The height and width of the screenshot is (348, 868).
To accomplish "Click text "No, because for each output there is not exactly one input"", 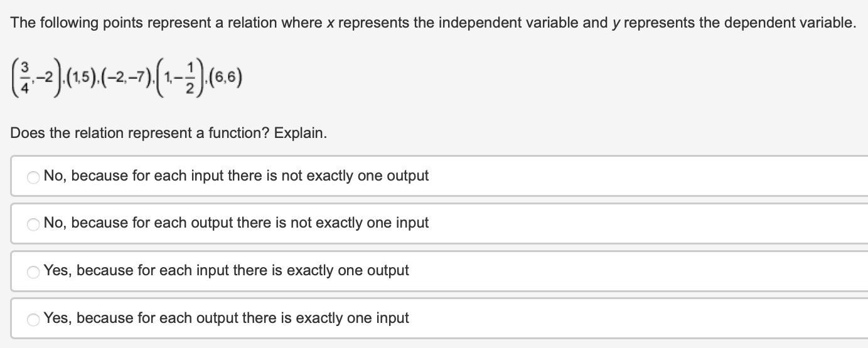I will pyautogui.click(x=236, y=223).
